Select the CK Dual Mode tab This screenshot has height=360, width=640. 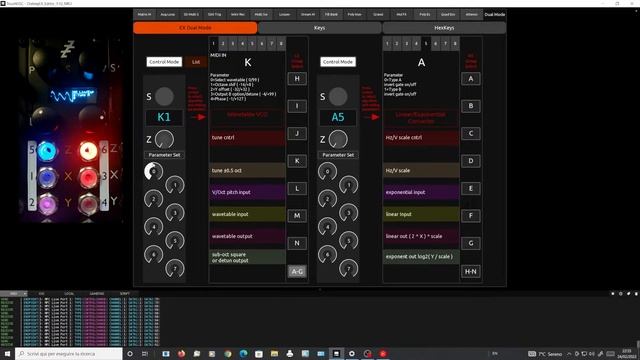195,28
